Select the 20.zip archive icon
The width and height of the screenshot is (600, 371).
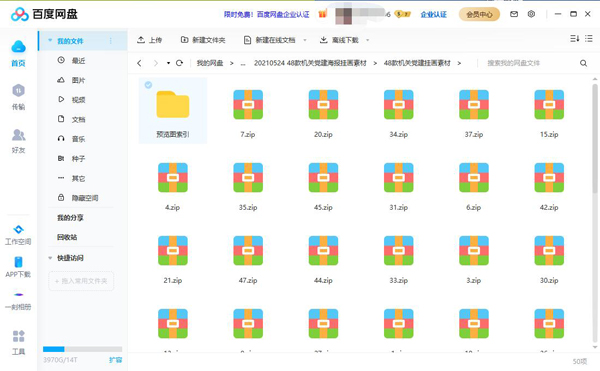pos(323,104)
